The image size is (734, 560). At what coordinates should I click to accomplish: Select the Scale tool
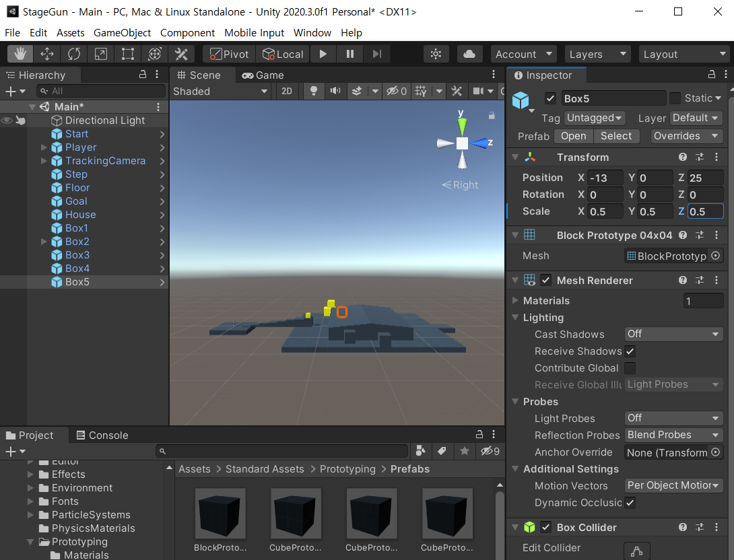[100, 55]
